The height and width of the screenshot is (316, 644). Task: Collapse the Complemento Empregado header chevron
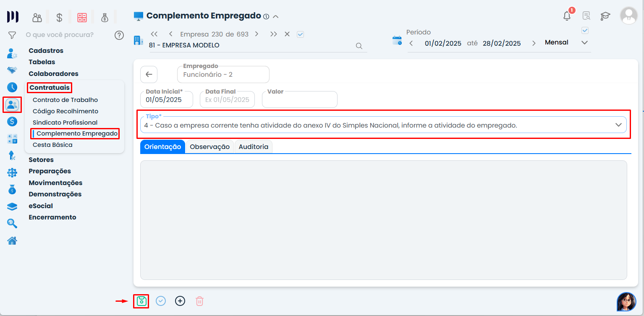[x=276, y=17]
